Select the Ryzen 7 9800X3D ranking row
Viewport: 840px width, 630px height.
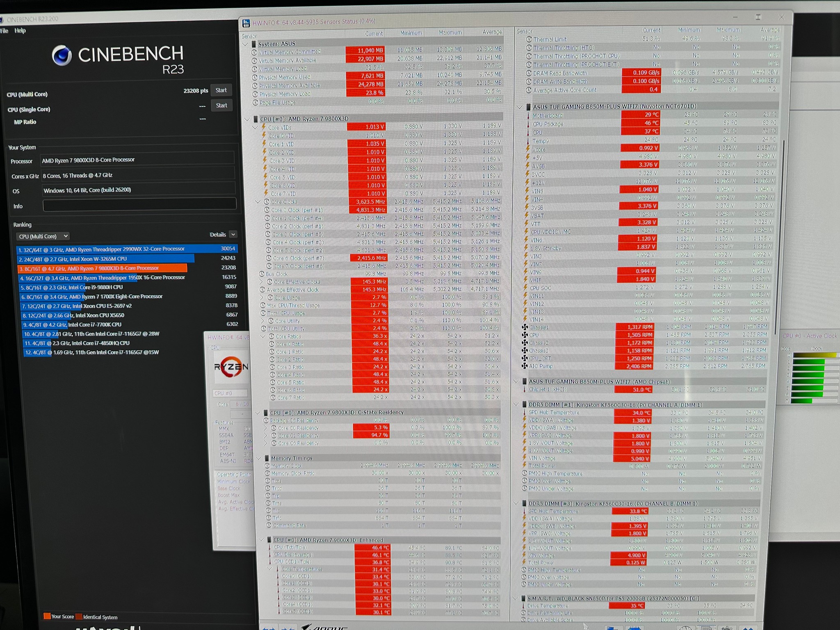pyautogui.click(x=127, y=268)
